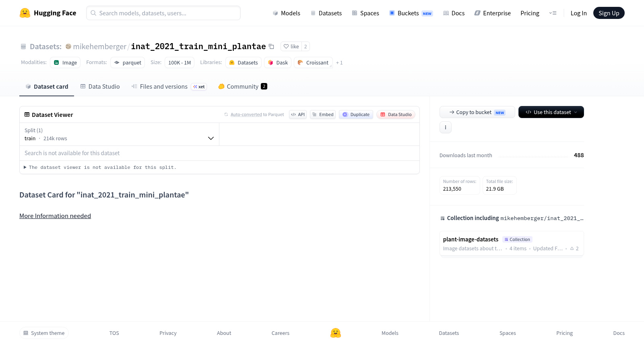This screenshot has width=644, height=347.
Task: Open Docs footer link
Action: [x=619, y=333]
